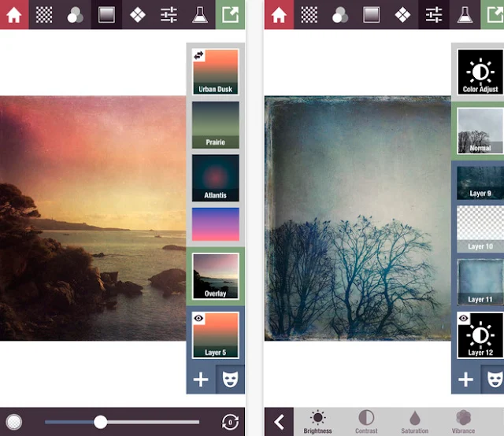Tap the blue trees canvas image

358,218
